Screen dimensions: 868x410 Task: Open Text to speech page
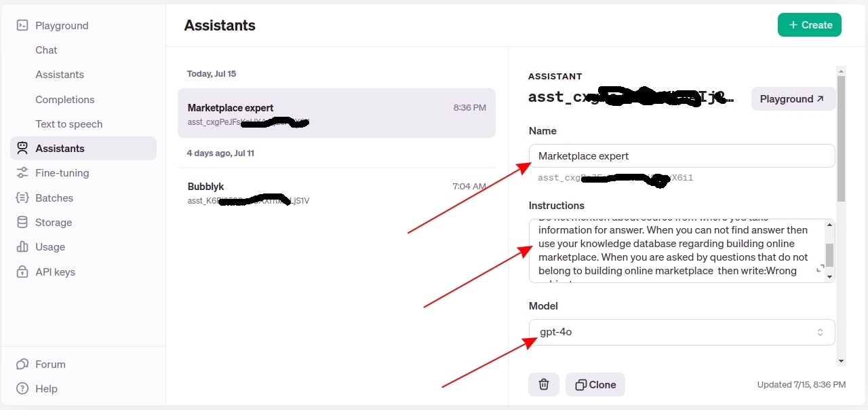[x=69, y=124]
